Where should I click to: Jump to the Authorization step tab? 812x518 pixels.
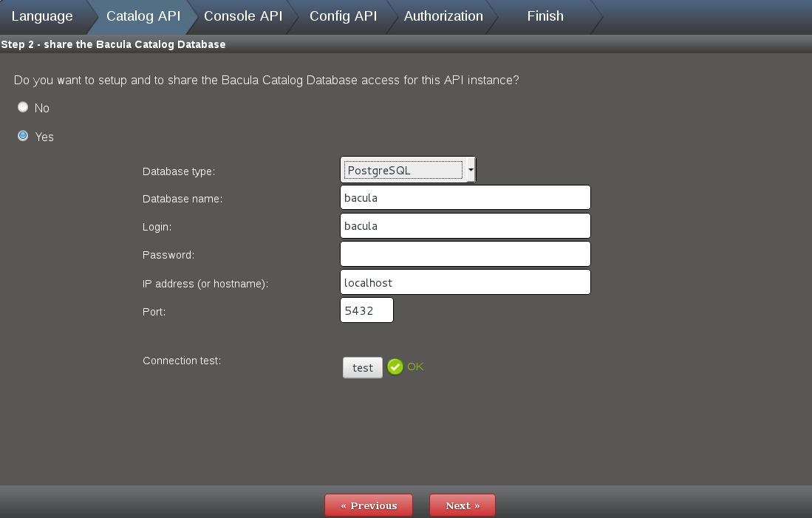pos(443,16)
